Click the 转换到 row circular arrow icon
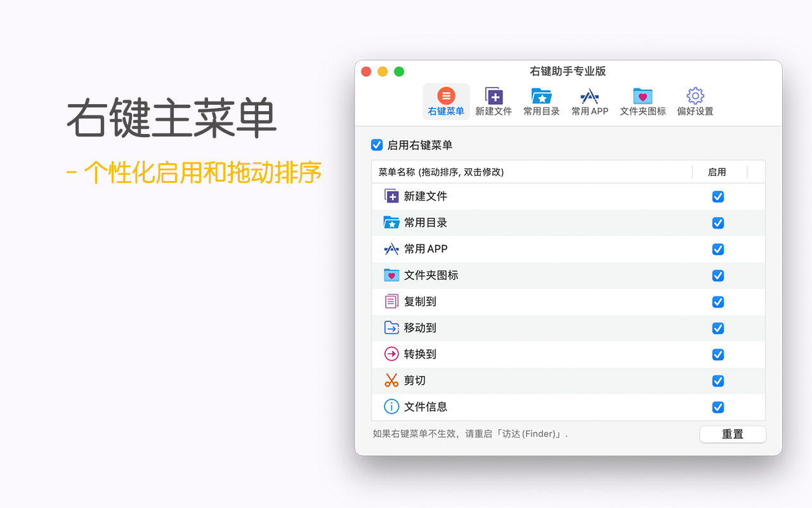 click(391, 354)
